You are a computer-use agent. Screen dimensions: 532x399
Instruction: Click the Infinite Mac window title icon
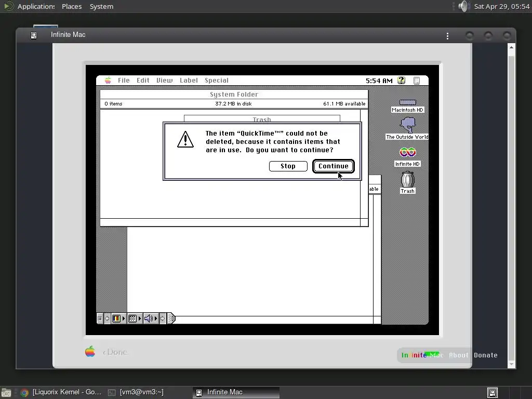tap(34, 35)
